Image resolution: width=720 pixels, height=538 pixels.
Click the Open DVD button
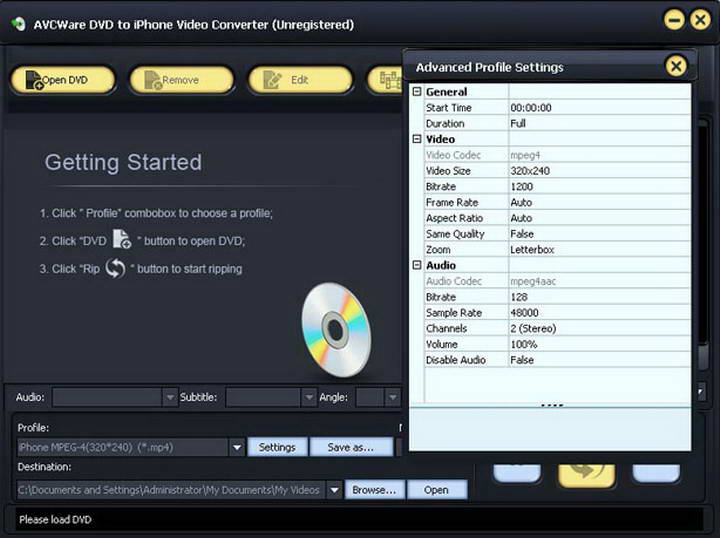(x=63, y=80)
